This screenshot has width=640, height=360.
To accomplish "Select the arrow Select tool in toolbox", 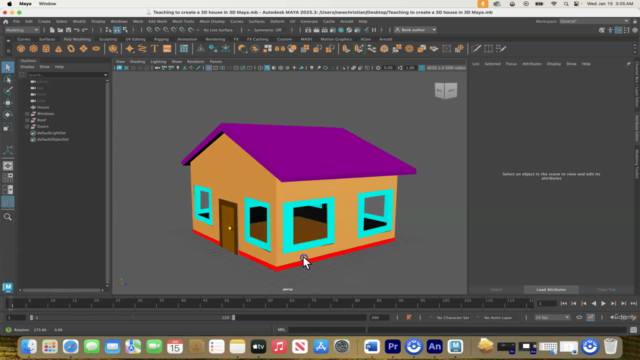I will 8,67.
